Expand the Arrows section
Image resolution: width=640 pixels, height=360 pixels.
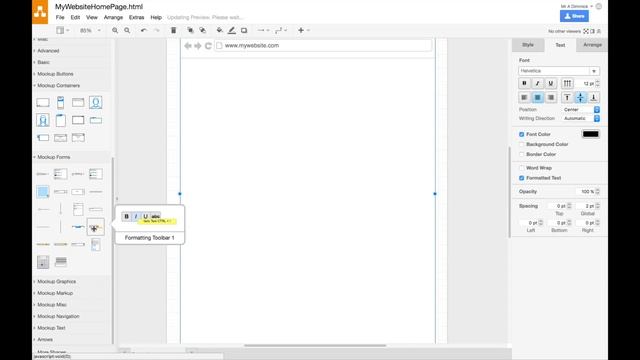point(45,340)
